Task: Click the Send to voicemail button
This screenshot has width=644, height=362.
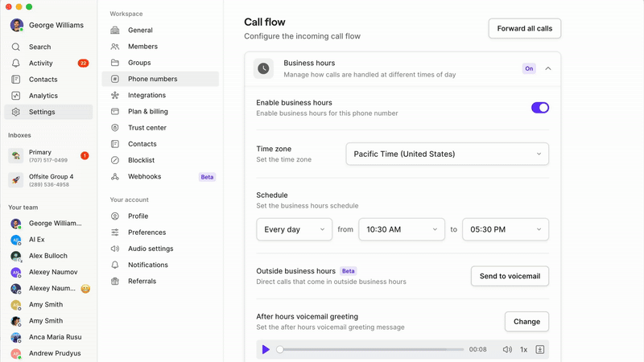Action: pyautogui.click(x=510, y=276)
